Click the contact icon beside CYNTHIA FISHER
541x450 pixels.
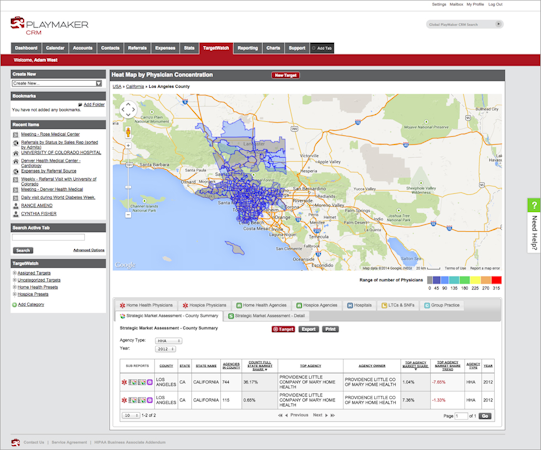coord(16,214)
